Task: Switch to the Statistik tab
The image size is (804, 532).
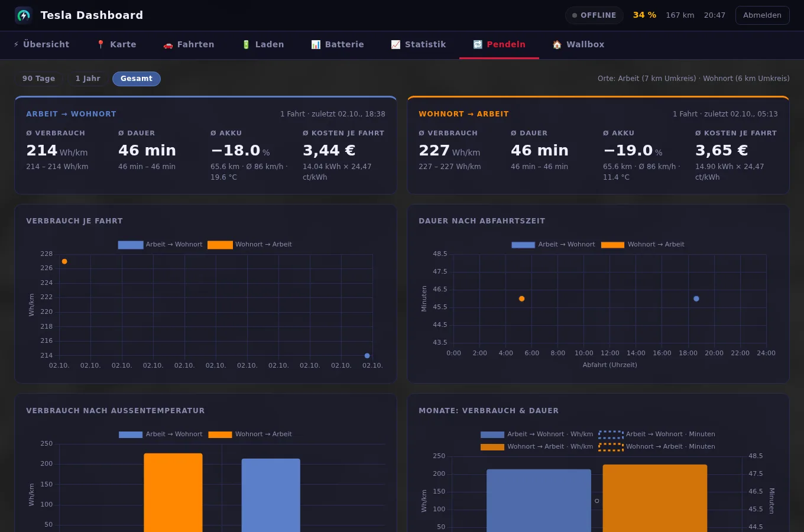Action: pyautogui.click(x=419, y=44)
